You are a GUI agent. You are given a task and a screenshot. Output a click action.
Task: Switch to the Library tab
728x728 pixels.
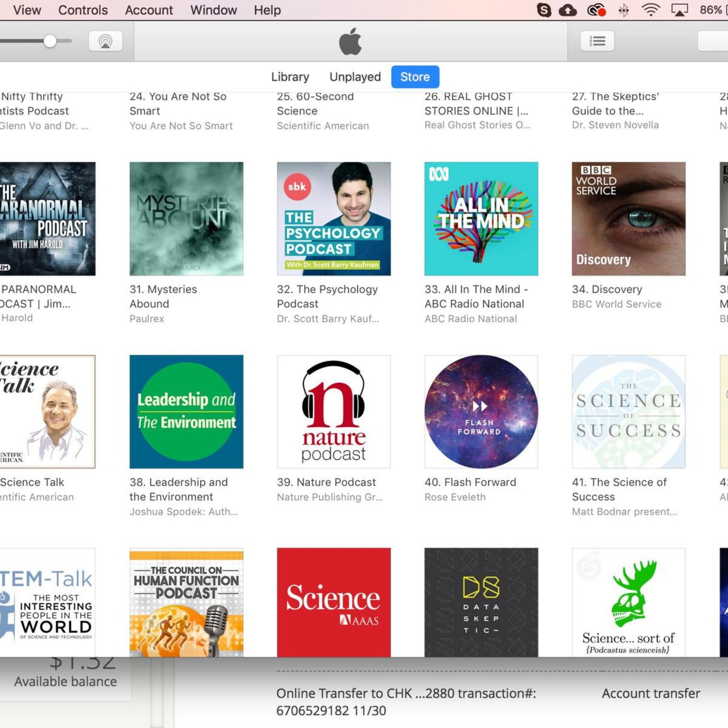pyautogui.click(x=290, y=77)
